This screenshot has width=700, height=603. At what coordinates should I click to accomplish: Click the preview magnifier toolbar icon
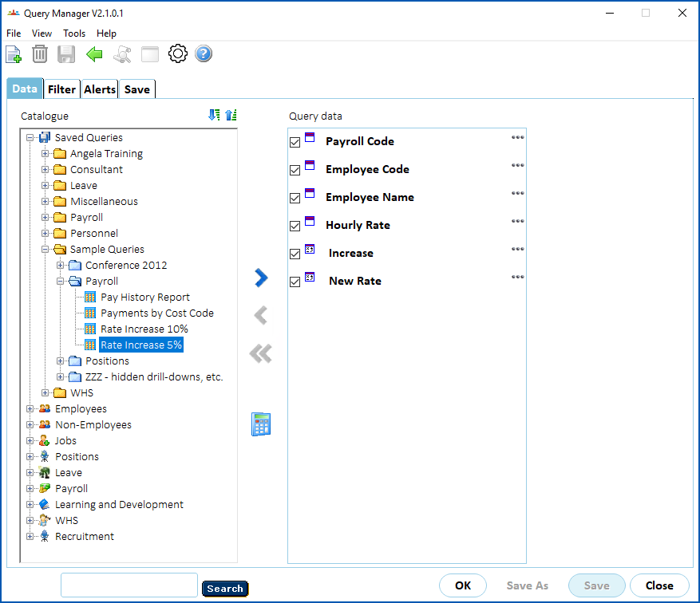[x=122, y=54]
